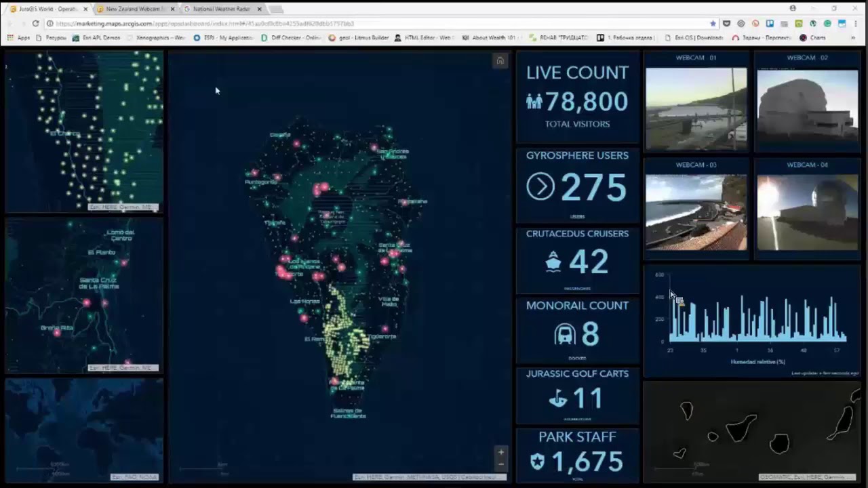868x488 pixels.
Task: Open the Charts bookmark
Action: (812, 38)
